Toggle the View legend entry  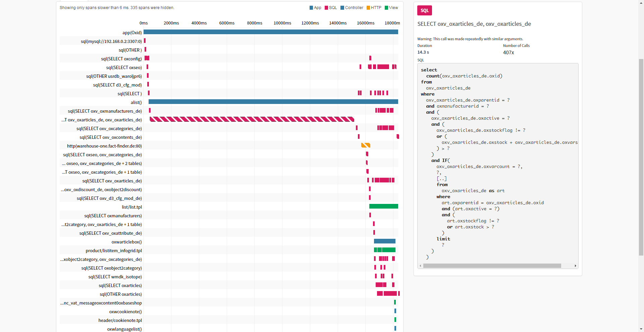coord(391,8)
